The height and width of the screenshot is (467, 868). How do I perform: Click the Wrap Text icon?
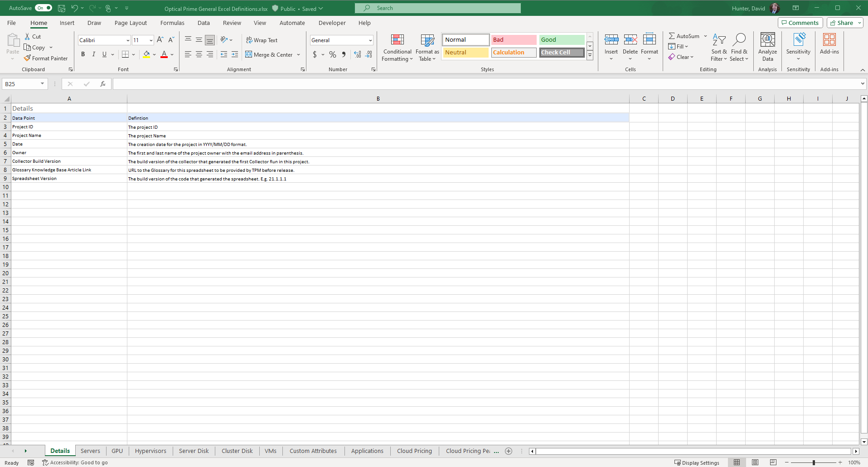point(262,40)
